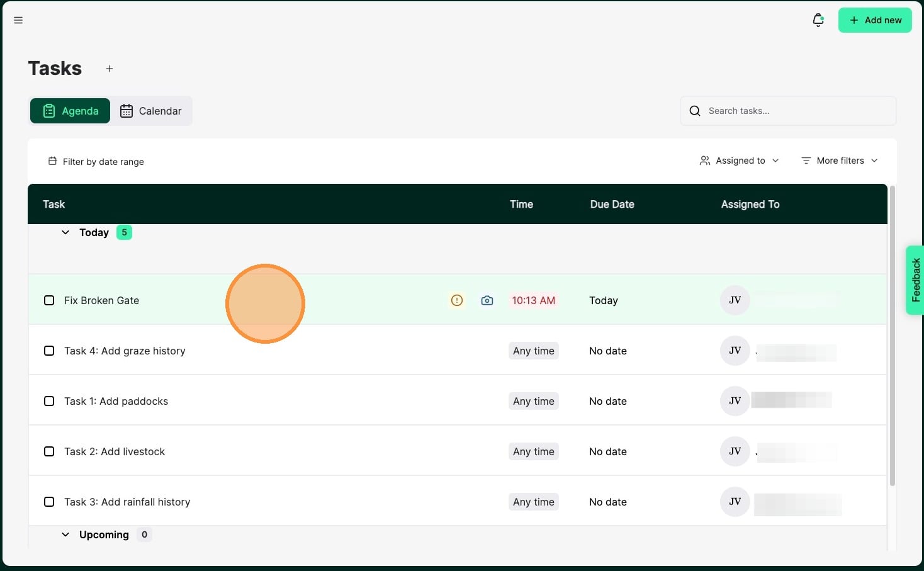Select the Agenda tab
Screen dimensions: 924x571
(x=70, y=111)
